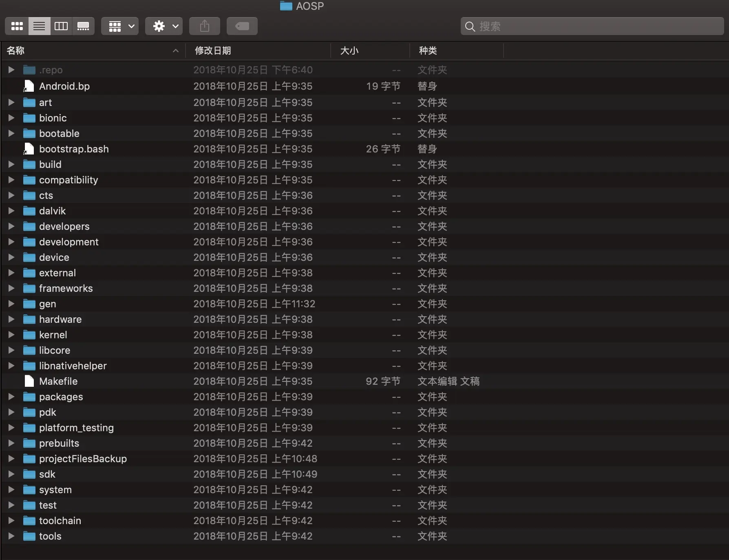Screen dimensions: 729x560
Task: Expand the build folder disclosure triangle
Action: pos(11,164)
